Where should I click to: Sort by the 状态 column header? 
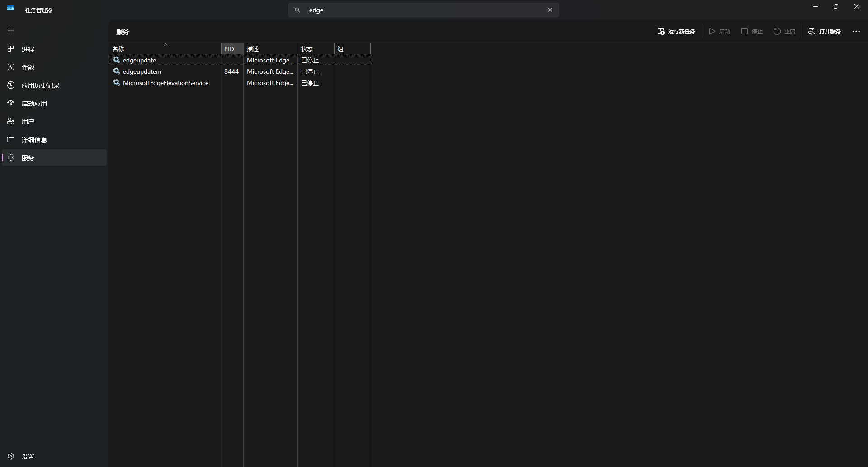(316, 49)
